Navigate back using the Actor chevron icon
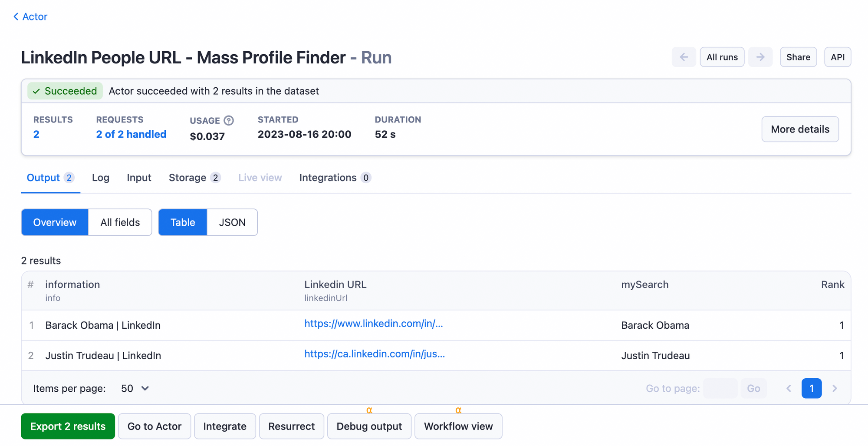 16,17
